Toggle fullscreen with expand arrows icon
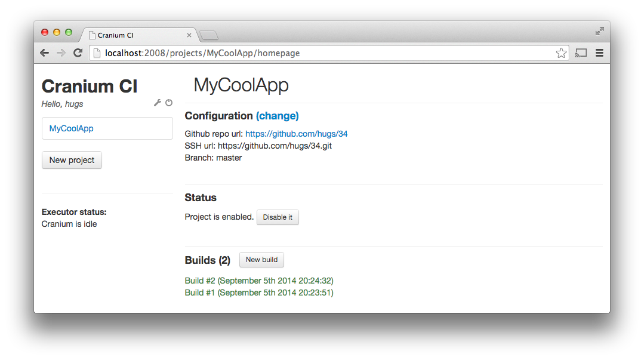 [600, 31]
